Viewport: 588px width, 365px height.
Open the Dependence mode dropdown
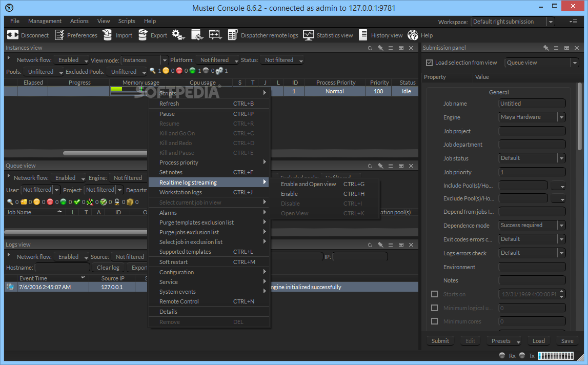point(532,225)
